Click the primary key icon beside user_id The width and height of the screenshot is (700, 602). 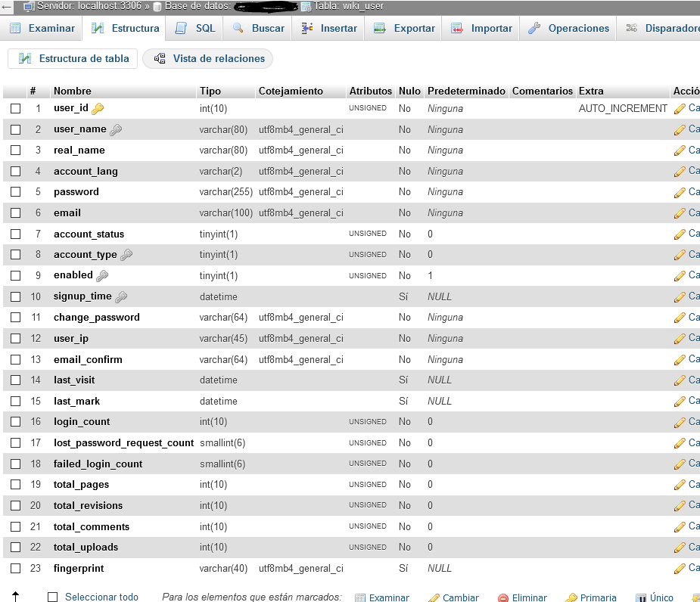[x=98, y=109]
